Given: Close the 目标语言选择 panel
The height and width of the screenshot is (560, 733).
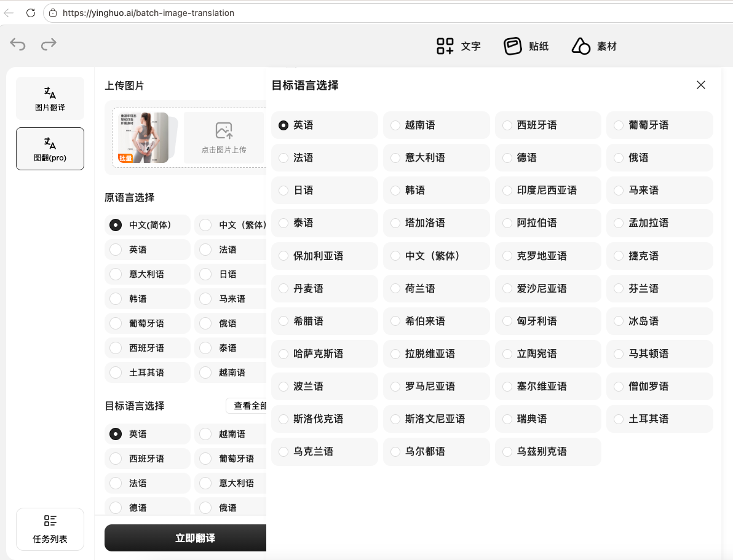Looking at the screenshot, I should pos(701,85).
